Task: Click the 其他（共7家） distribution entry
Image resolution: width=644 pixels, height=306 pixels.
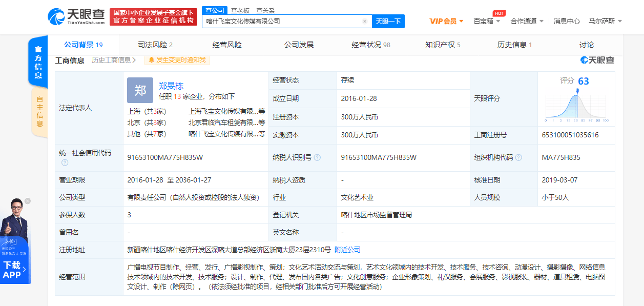Action: click(147, 134)
